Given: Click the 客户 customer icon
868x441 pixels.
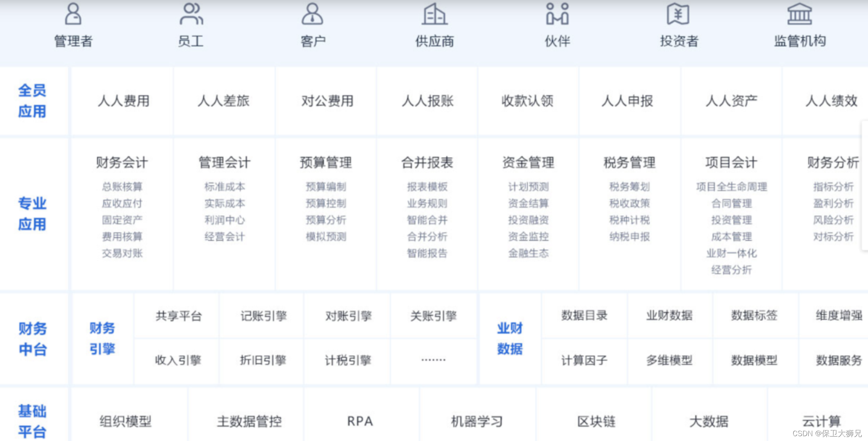Looking at the screenshot, I should (313, 14).
